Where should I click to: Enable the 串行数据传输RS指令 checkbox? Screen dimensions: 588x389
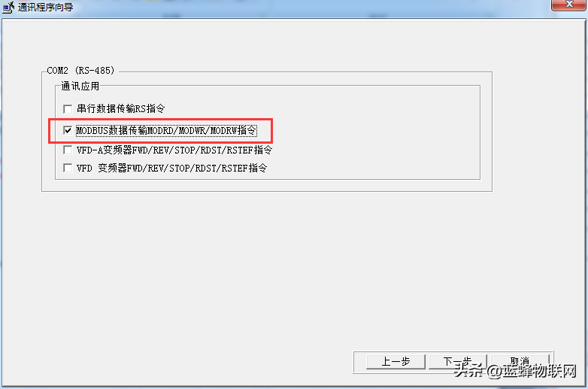click(68, 109)
